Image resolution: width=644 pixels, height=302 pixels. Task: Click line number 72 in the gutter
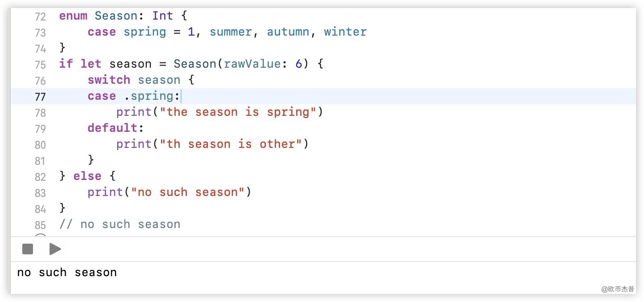point(40,16)
